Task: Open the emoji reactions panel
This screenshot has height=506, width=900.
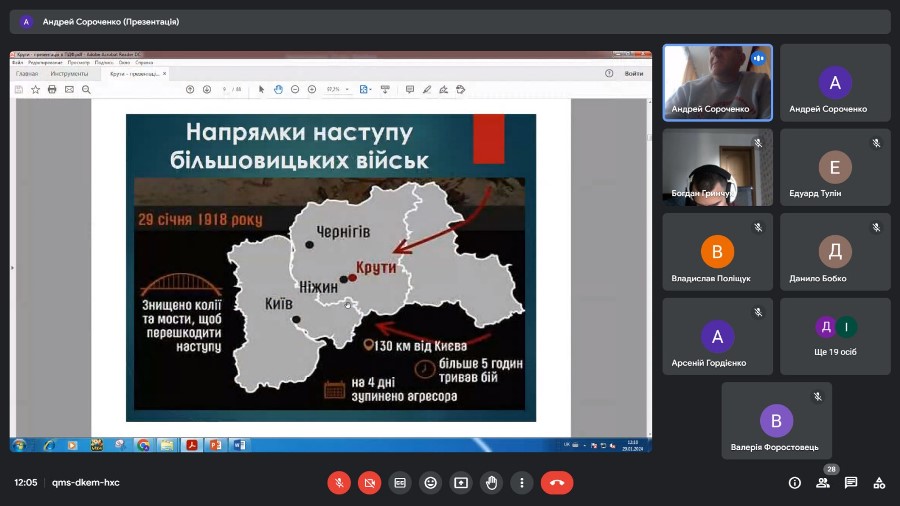Action: pos(430,482)
